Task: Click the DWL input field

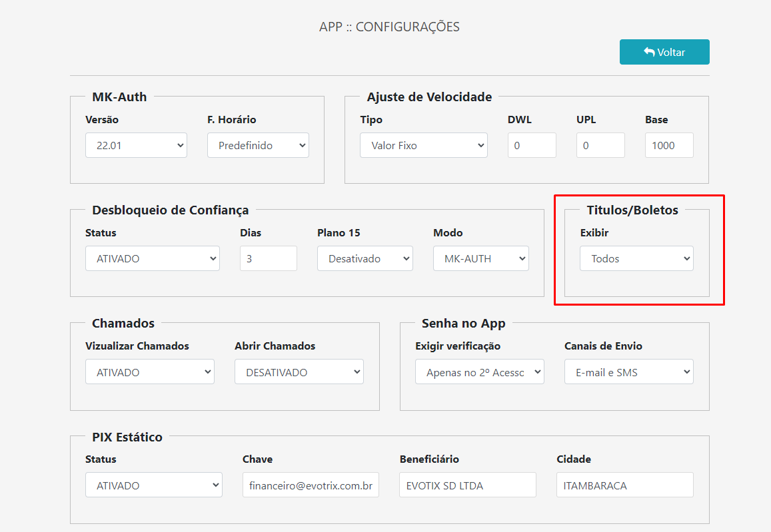Action: [532, 144]
